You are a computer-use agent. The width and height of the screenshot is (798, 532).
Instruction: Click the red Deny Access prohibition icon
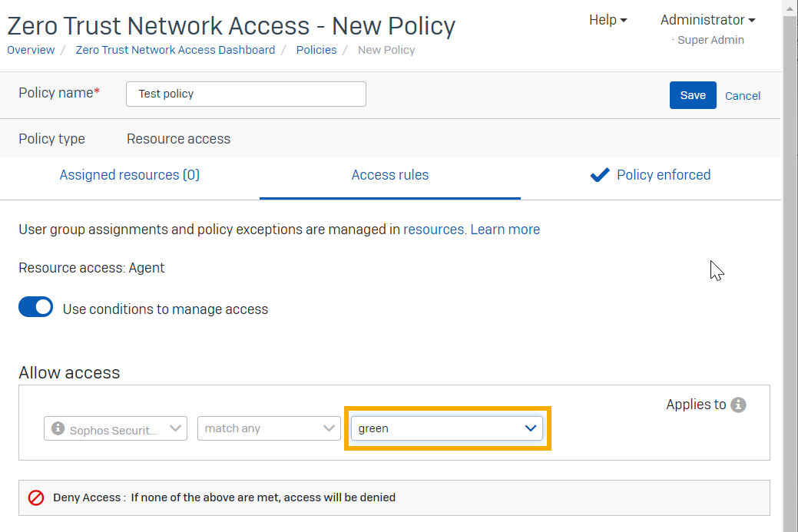coord(35,497)
